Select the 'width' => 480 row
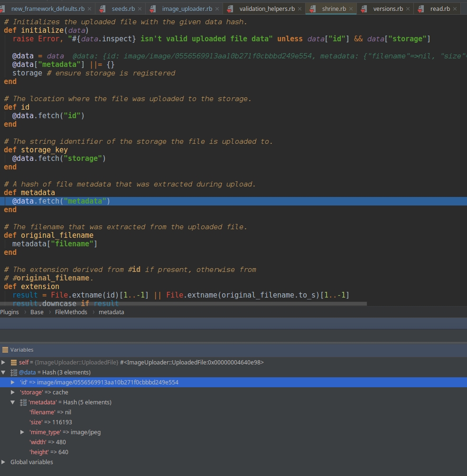467x476 pixels. (x=233, y=442)
